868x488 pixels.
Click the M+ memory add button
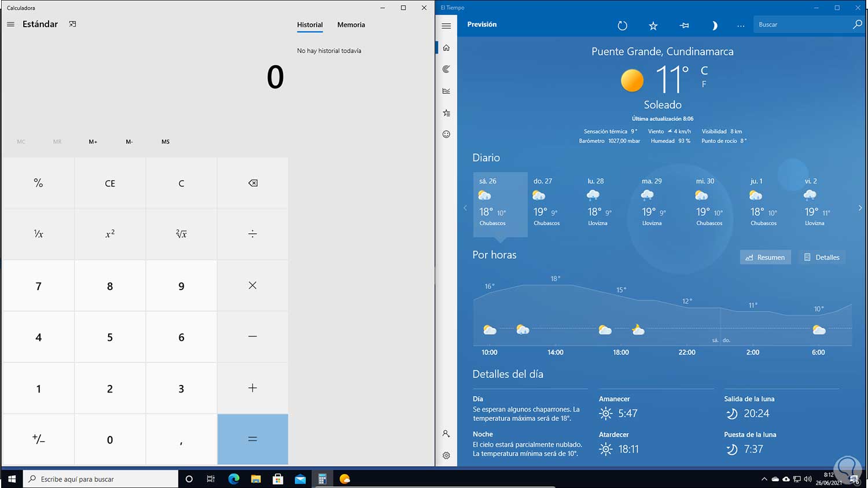point(93,142)
